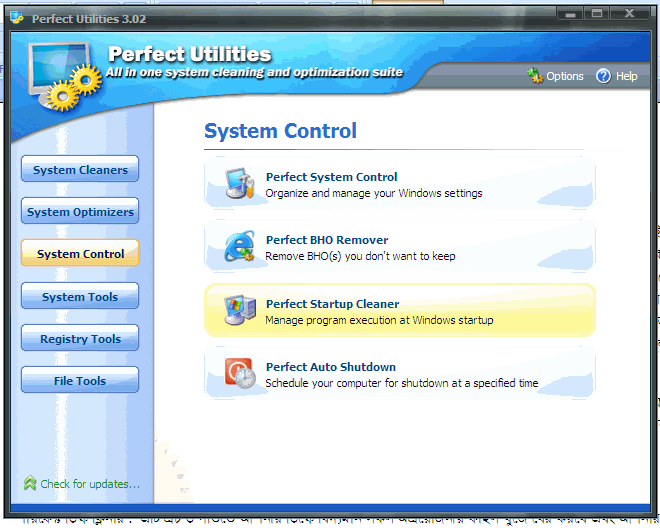This screenshot has width=660, height=530.
Task: Switch to File Tools
Action: tap(80, 380)
